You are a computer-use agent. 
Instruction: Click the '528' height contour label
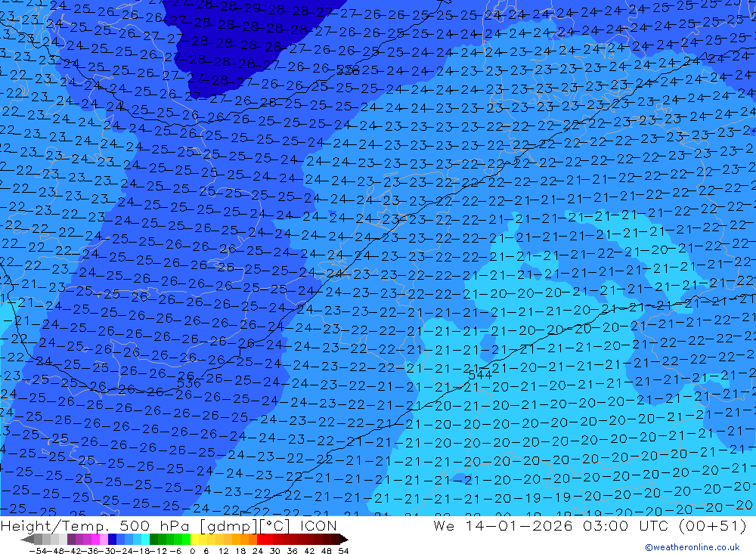[348, 71]
